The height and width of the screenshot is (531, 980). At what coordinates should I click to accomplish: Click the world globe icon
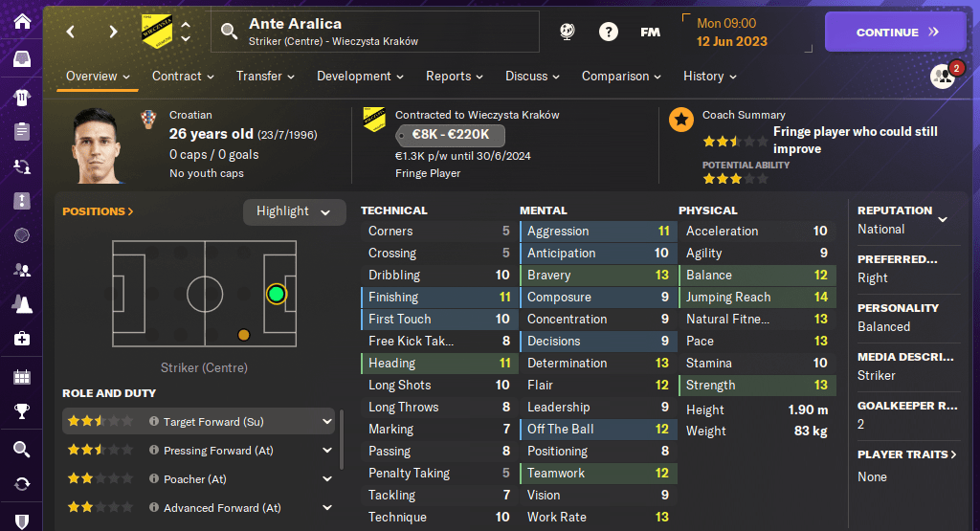568,32
